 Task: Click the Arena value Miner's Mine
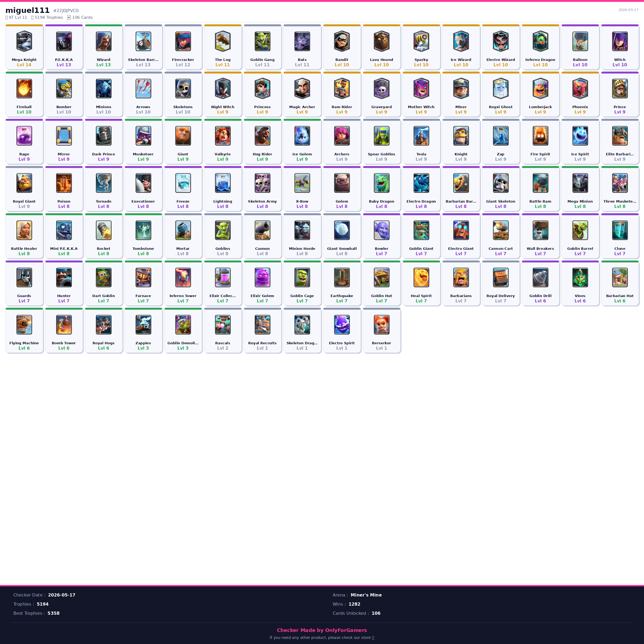coord(366,595)
